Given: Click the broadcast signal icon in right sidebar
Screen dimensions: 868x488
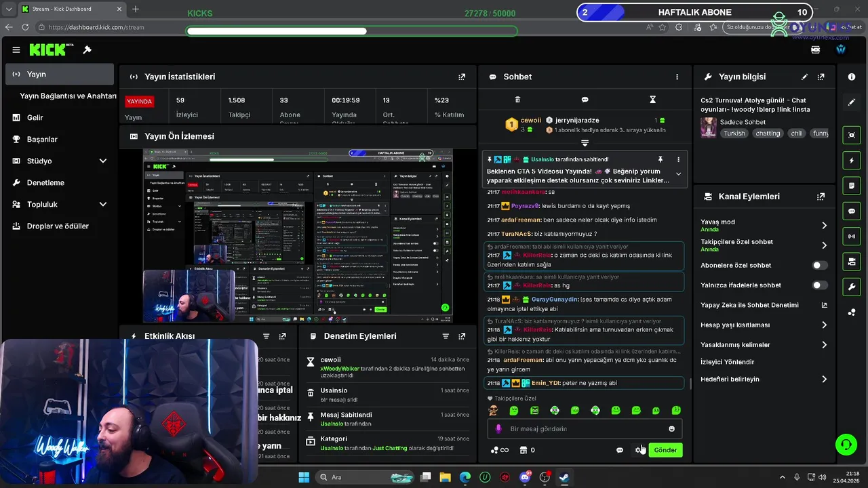Looking at the screenshot, I should (852, 236).
